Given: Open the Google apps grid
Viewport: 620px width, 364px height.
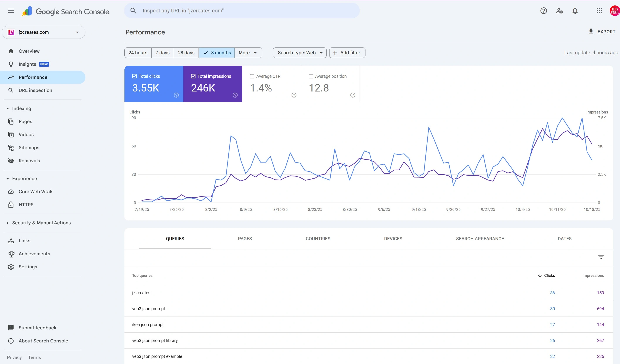Looking at the screenshot, I should [x=599, y=11].
